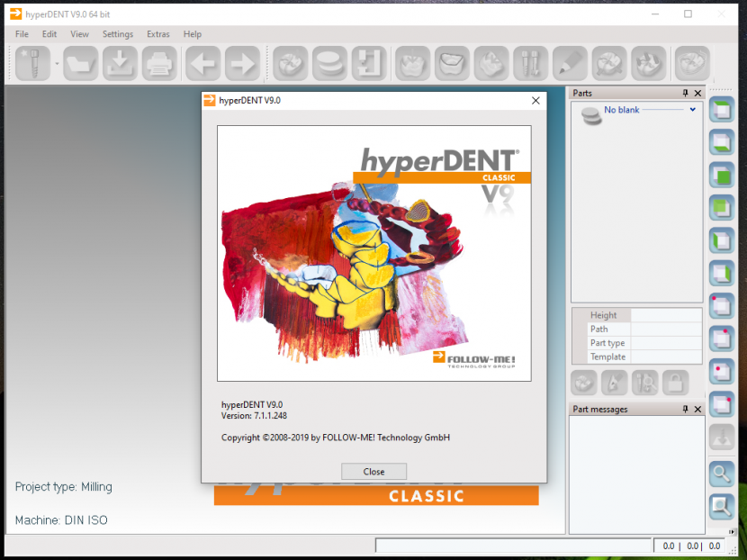747x560 pixels.
Task: Open the Settings menu
Action: (x=119, y=34)
